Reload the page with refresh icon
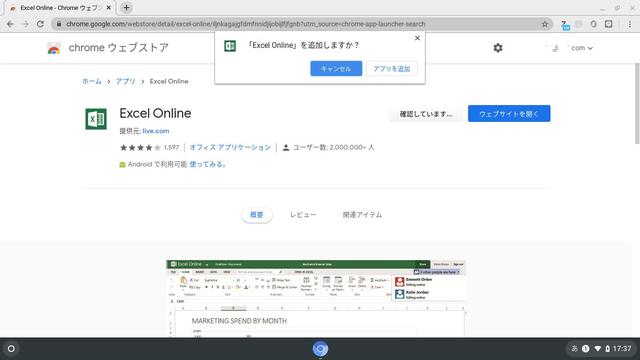This screenshot has width=640, height=360. [40, 24]
